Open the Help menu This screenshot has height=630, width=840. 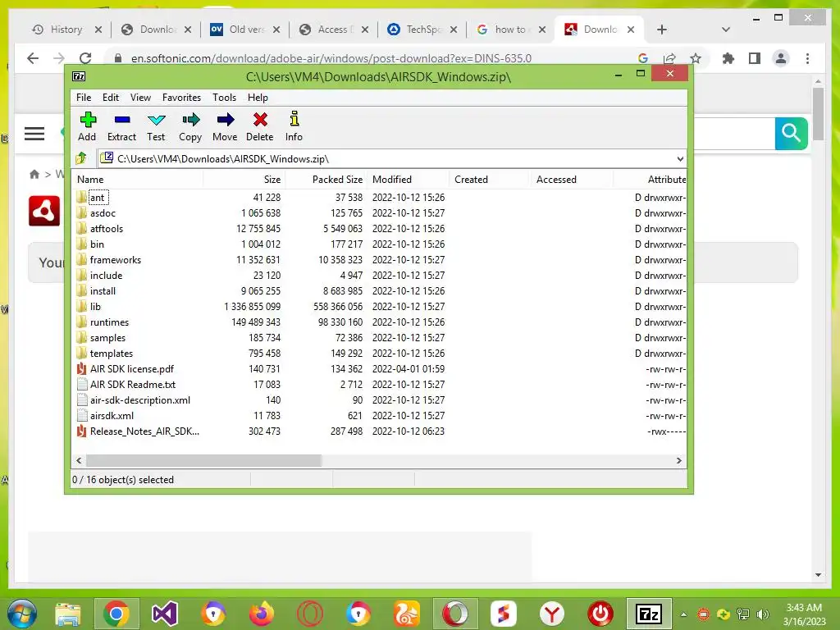pos(258,98)
